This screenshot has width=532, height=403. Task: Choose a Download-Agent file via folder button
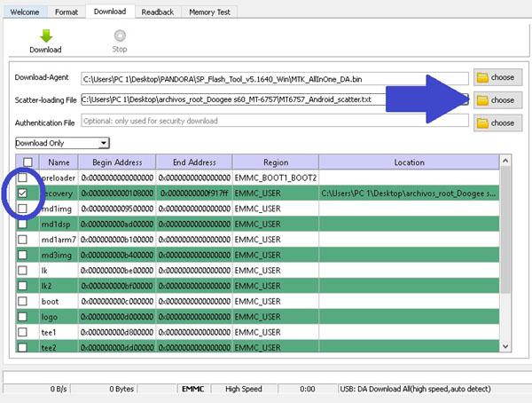(x=497, y=77)
